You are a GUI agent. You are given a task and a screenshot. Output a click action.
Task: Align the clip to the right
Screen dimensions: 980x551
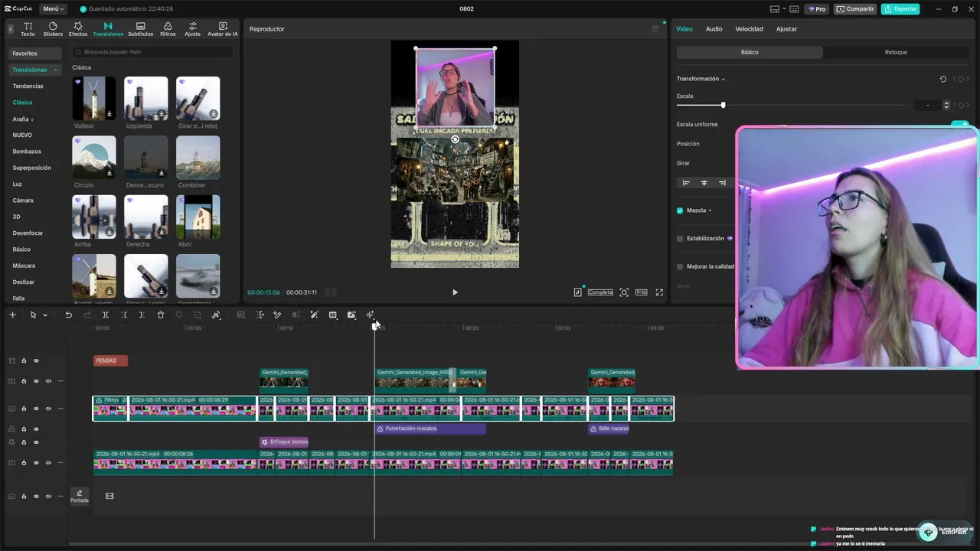[x=722, y=183]
